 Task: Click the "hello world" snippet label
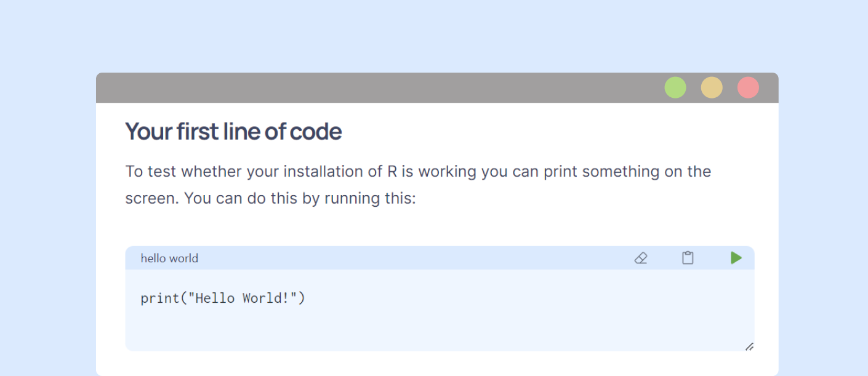click(169, 258)
